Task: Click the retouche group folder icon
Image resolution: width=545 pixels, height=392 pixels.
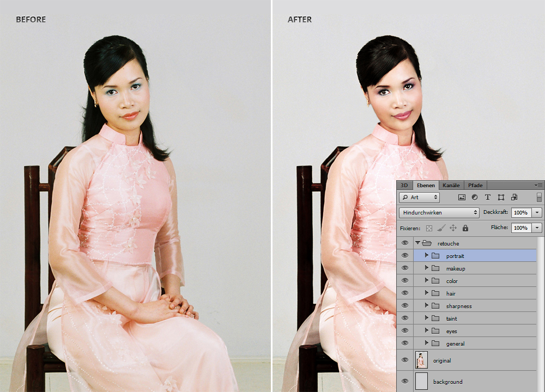Action: click(427, 243)
